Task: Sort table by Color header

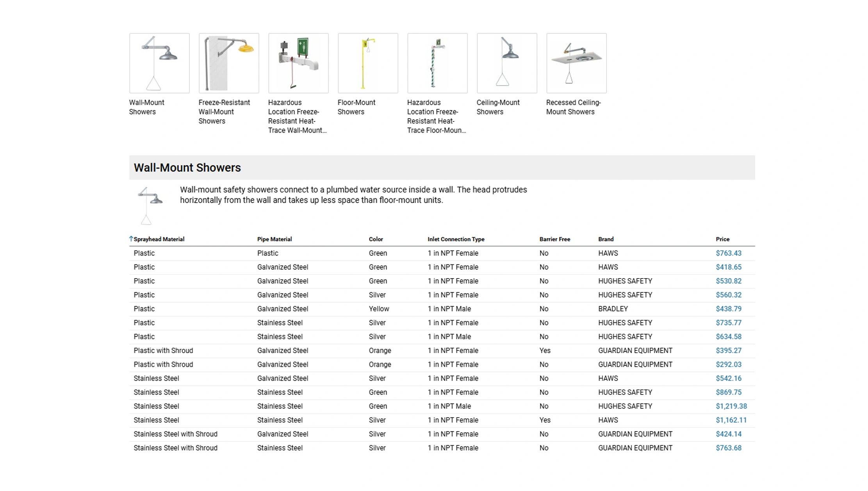Action: pos(376,239)
